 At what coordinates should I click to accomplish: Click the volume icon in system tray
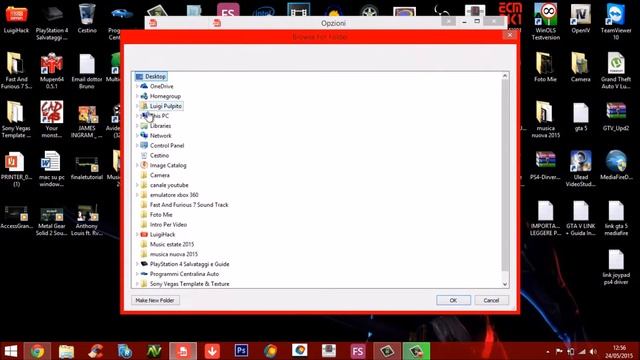[x=593, y=351]
